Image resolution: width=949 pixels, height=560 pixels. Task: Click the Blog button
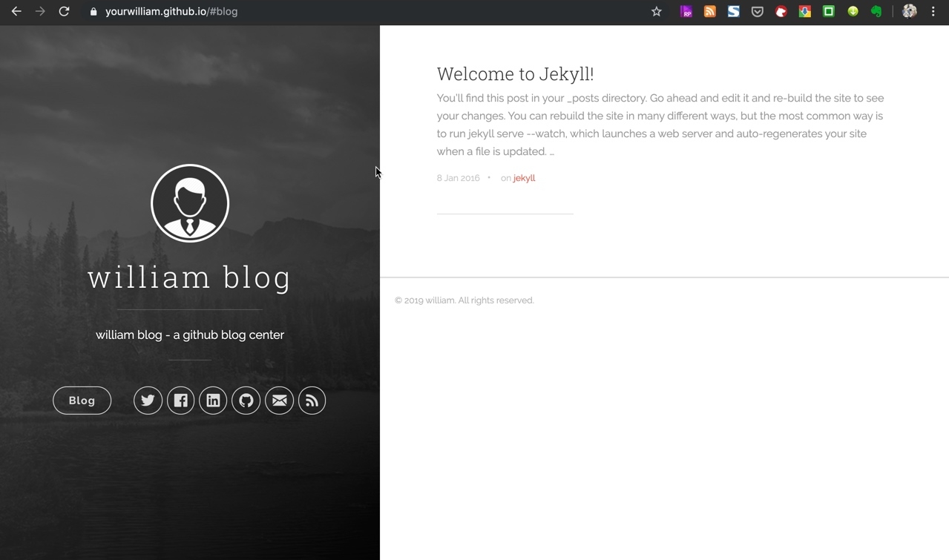pos(82,401)
